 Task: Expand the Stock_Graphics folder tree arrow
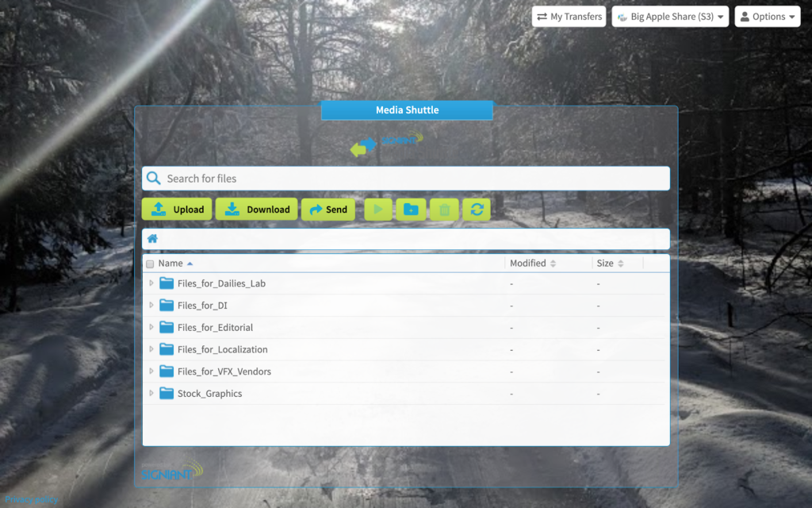[151, 394]
